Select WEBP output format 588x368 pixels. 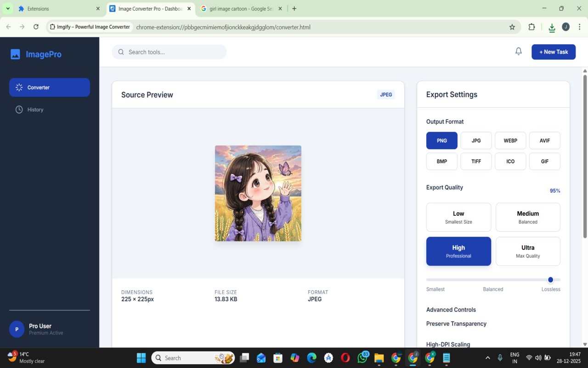click(510, 140)
